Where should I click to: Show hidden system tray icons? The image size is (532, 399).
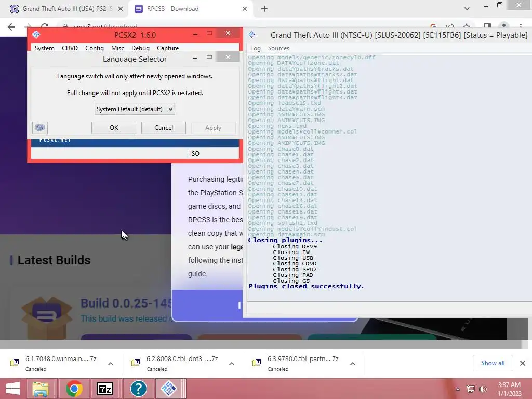click(x=458, y=389)
